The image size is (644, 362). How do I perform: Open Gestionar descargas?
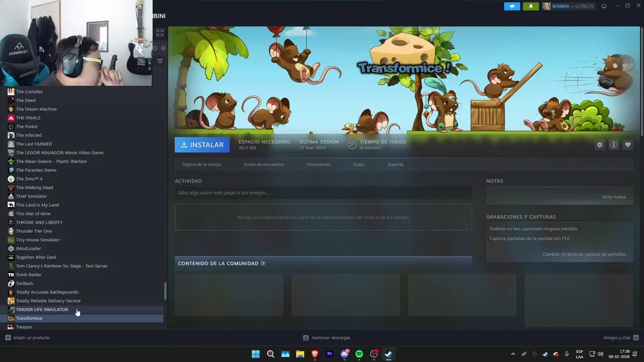327,338
